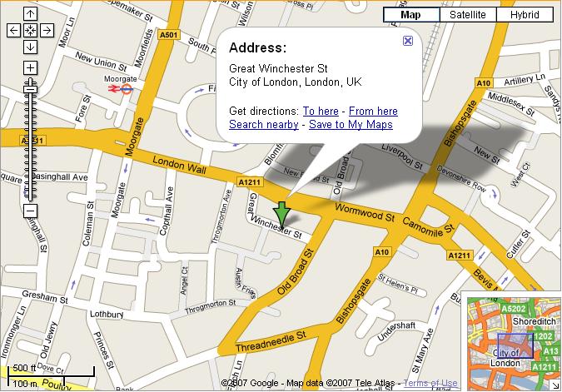
Task: Get directions with 'To here' link
Action: 321,111
